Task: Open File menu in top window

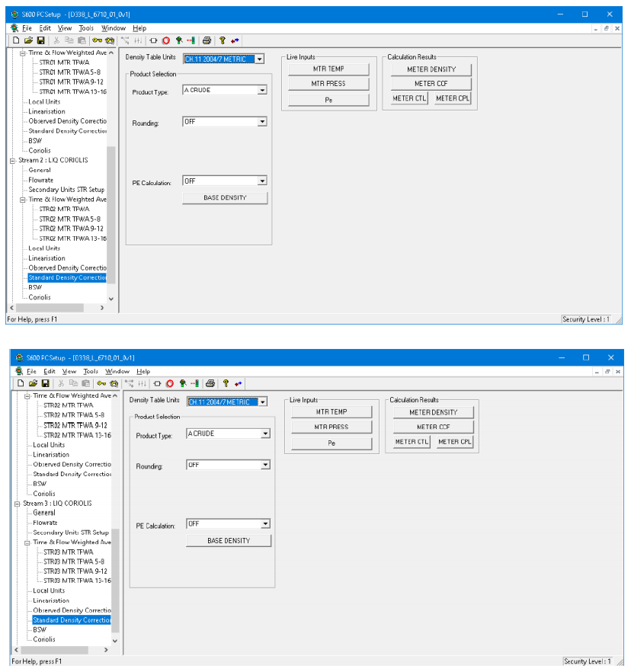Action: coord(27,28)
